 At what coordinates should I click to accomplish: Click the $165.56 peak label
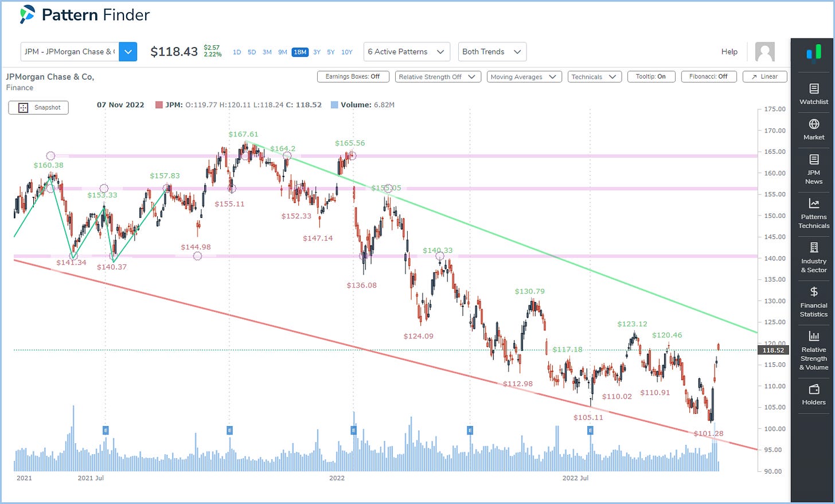click(x=350, y=143)
